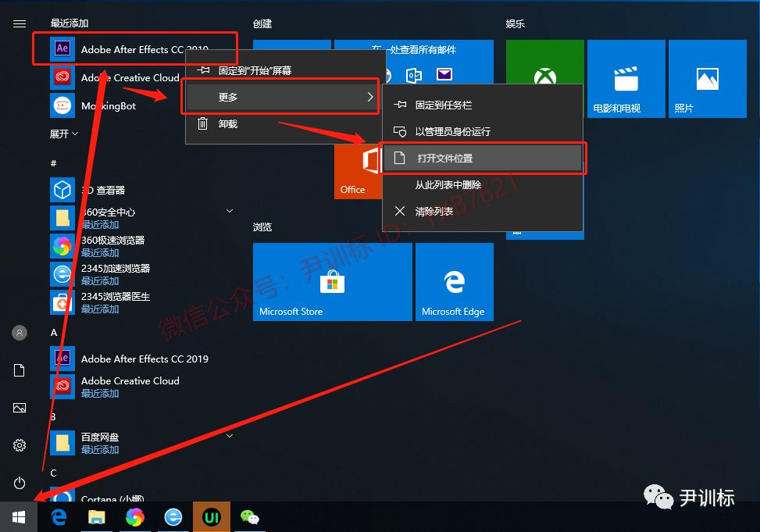Click the Adobe After Effects icon under recently added

point(62,48)
